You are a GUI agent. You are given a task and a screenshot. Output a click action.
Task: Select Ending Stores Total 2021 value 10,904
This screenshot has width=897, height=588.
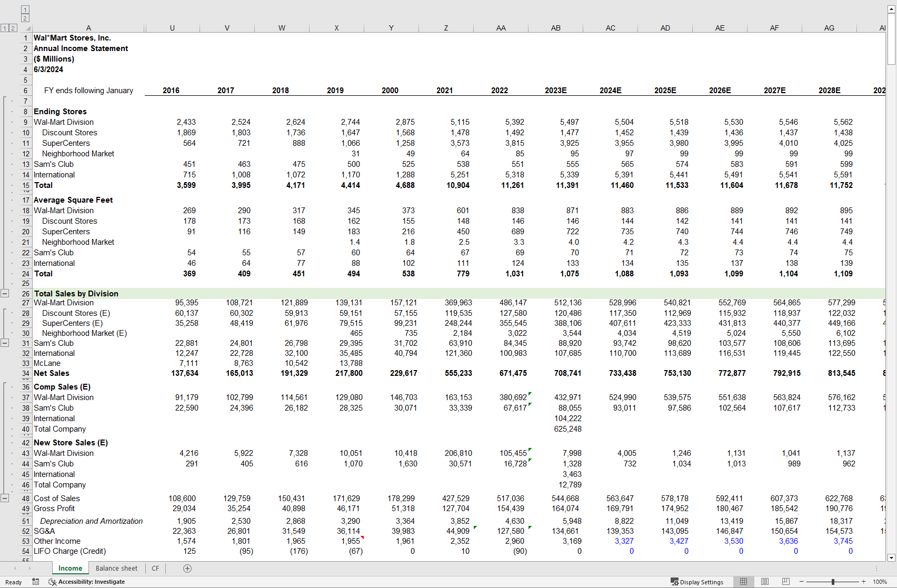(x=457, y=185)
